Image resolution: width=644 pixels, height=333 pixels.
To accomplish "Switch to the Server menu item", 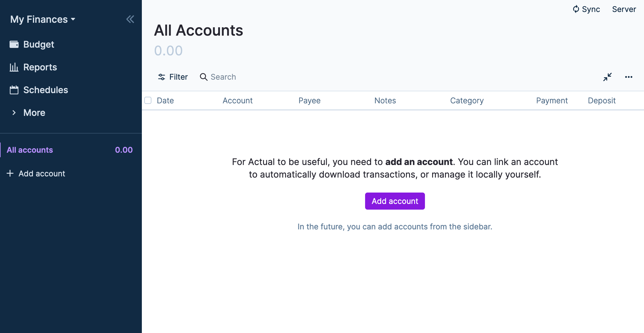I will click(624, 9).
